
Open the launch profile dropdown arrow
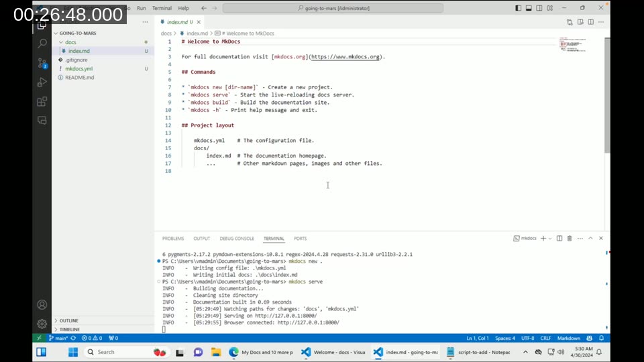tap(550, 239)
